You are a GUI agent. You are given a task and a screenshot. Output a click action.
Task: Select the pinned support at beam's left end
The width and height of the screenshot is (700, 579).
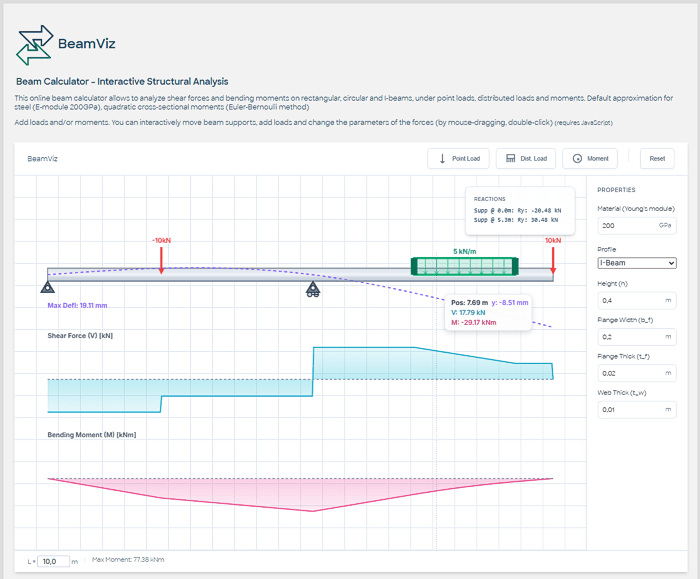[48, 289]
